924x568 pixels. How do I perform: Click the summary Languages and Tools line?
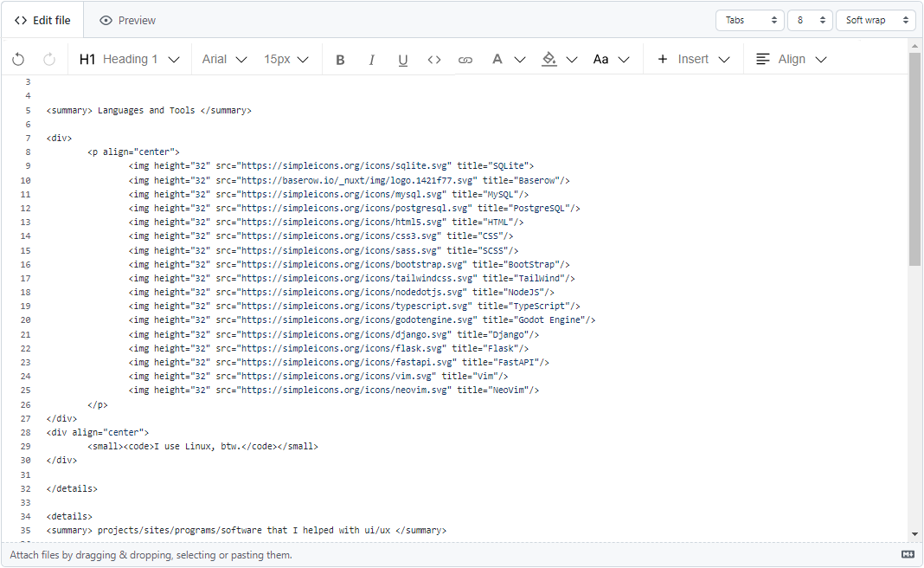(149, 110)
